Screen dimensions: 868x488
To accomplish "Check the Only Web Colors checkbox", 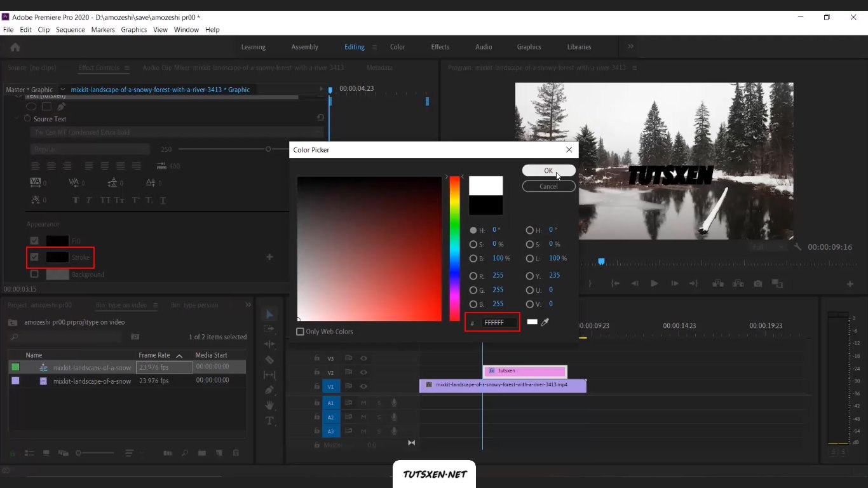I will coord(300,332).
